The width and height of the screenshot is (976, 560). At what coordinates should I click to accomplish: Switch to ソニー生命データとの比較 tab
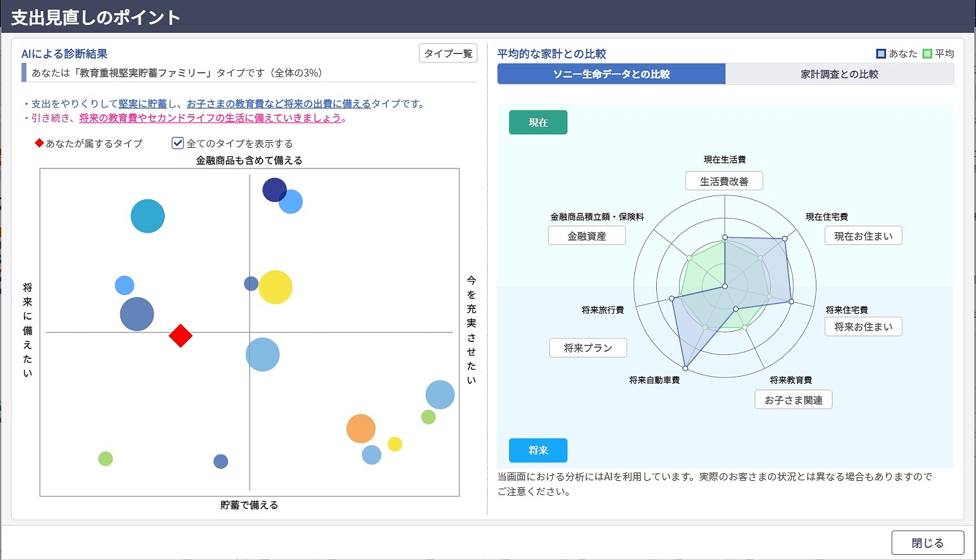click(611, 74)
